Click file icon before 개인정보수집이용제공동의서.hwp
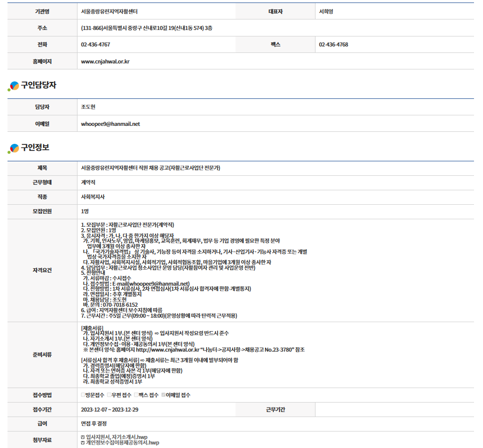Image resolution: width=483 pixels, height=448 pixels. [x=83, y=443]
